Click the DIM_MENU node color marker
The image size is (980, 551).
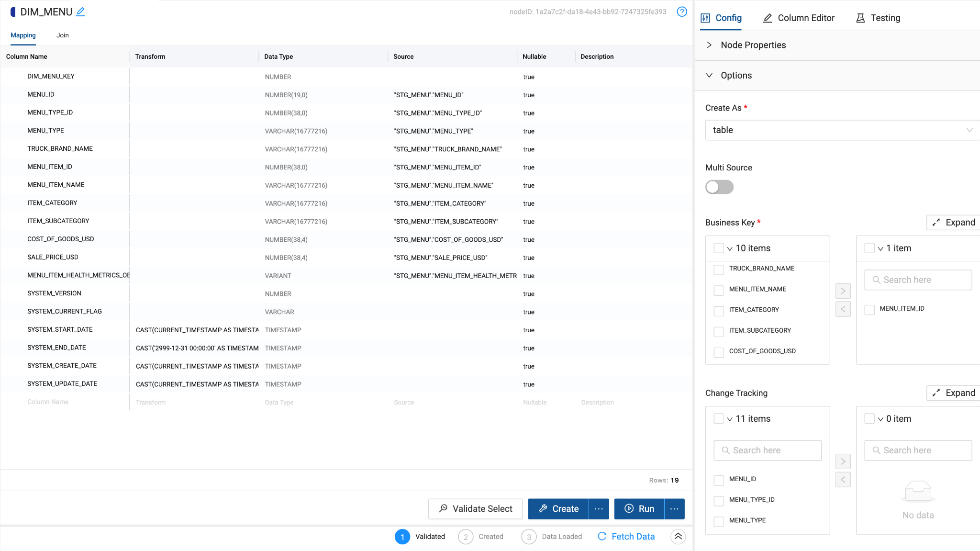point(13,12)
